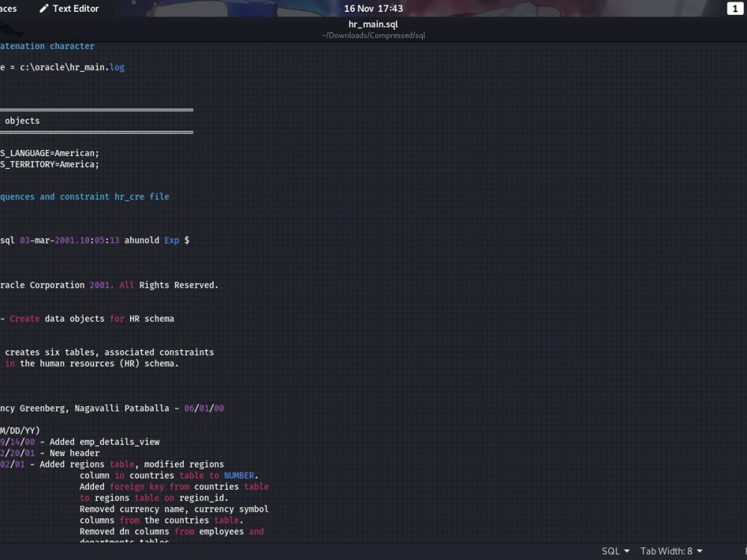This screenshot has height=560, width=747.
Task: Click 'associated constraints' text
Action: click(159, 352)
